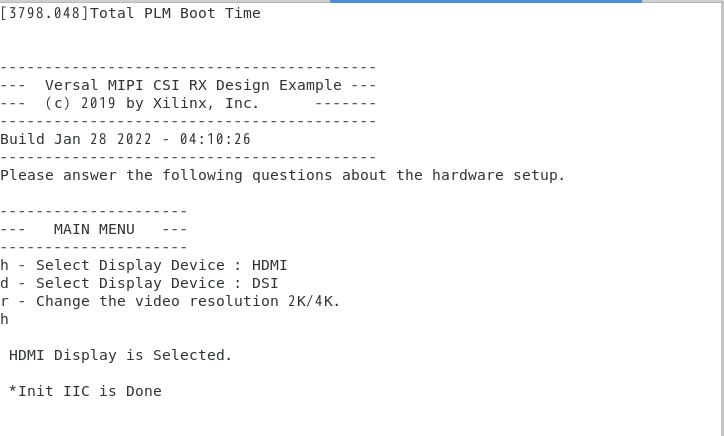The width and height of the screenshot is (724, 436).
Task: Click 'r - Change the video resolution 2K/4K' entry
Action: (x=170, y=302)
